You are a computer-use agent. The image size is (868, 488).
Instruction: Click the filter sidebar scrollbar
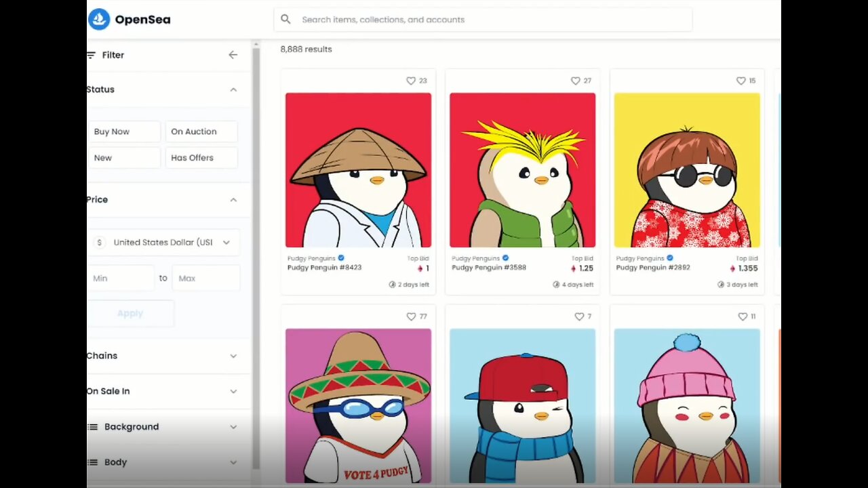(x=256, y=258)
